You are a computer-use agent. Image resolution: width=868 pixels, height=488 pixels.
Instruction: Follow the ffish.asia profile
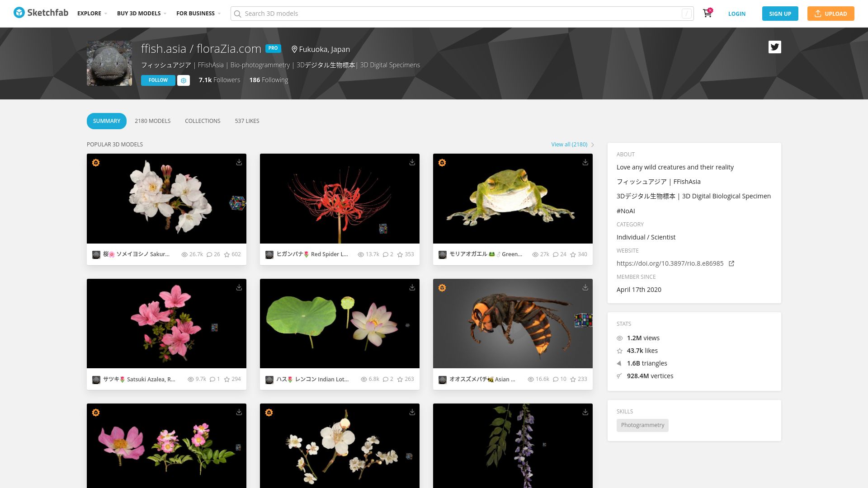[x=158, y=80]
